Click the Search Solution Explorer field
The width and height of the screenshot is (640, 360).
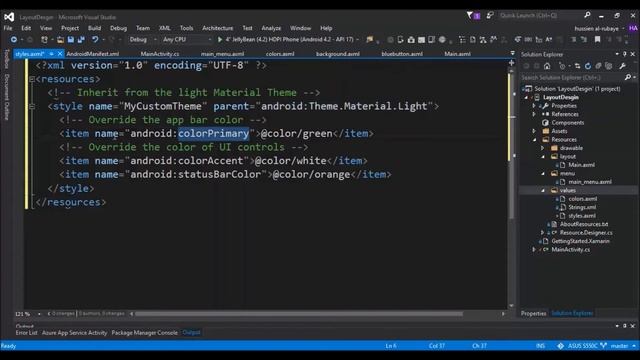571,77
